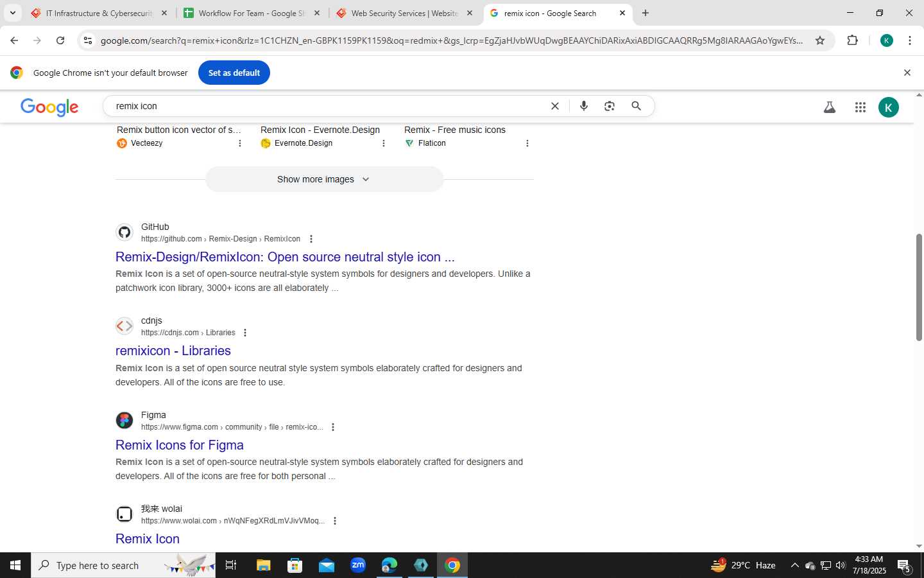This screenshot has width=924, height=578.
Task: Reload the current page
Action: click(x=60, y=40)
